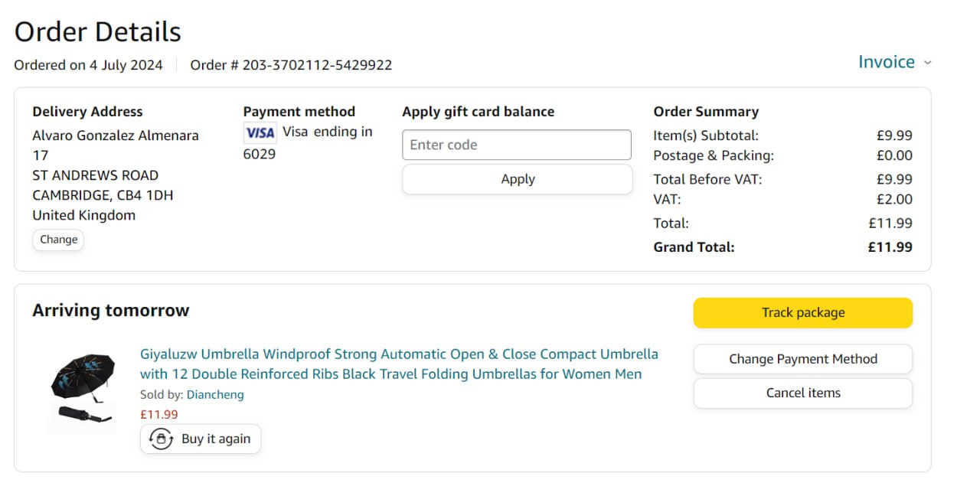The height and width of the screenshot is (483, 980).
Task: Click the Payment method heading
Action: pyautogui.click(x=299, y=112)
